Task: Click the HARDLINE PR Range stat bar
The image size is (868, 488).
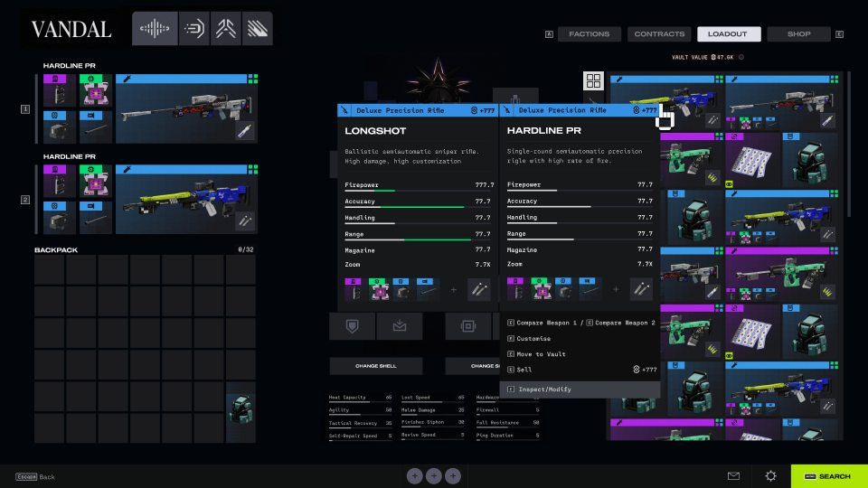Action: pos(580,239)
